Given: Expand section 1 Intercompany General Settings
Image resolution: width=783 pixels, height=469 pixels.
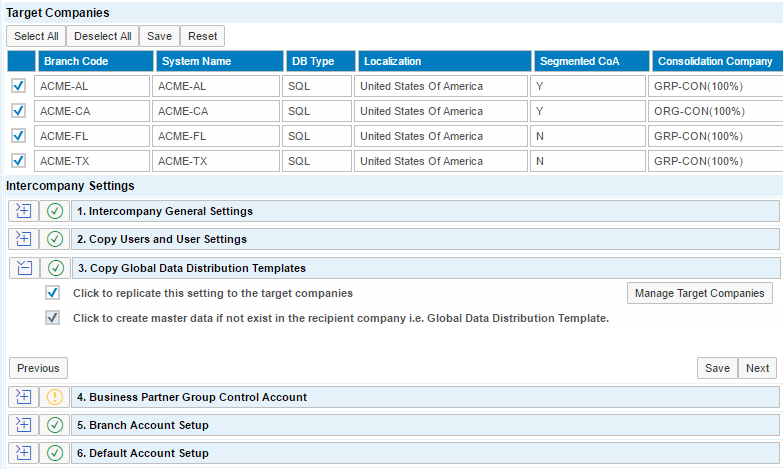Looking at the screenshot, I should (x=24, y=211).
